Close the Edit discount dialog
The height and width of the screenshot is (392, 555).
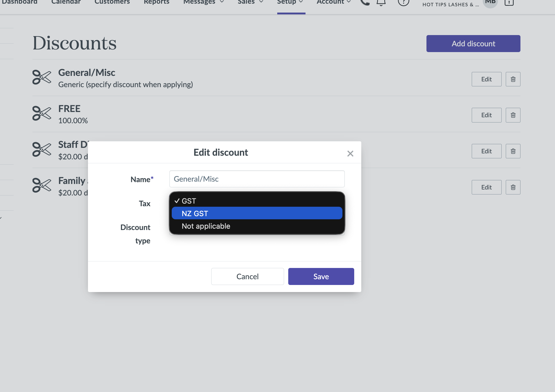coord(350,154)
